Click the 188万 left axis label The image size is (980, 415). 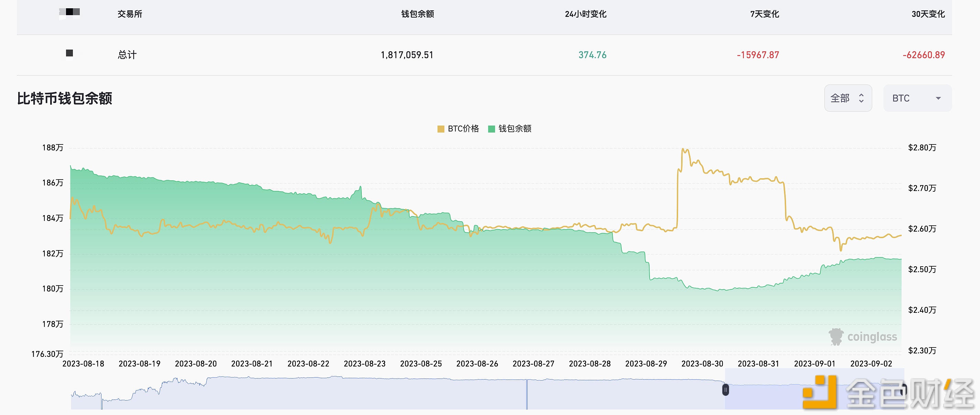pyautogui.click(x=53, y=148)
